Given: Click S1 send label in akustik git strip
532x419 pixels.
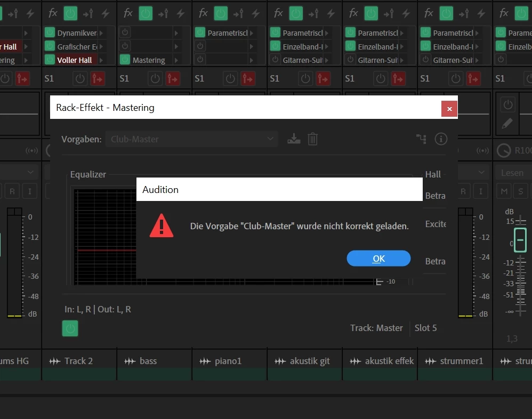Looking at the screenshot, I should coord(275,79).
